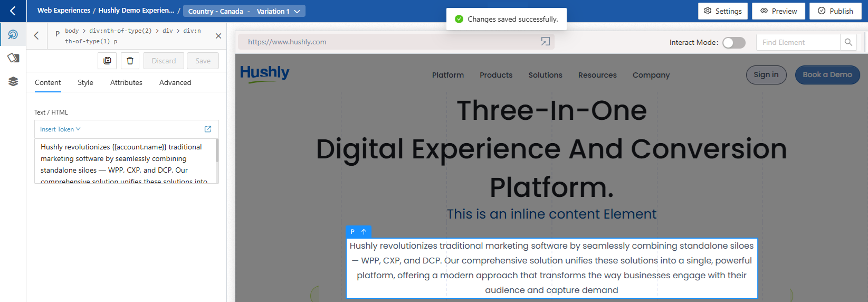
Task: Click the Book a Demo button
Action: click(827, 75)
